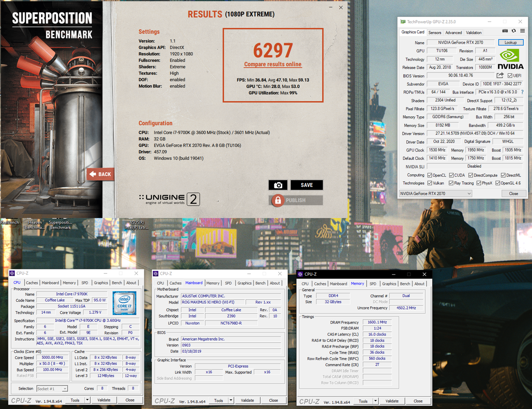This screenshot has width=532, height=409.
Task: Open Tools dropdown arrow in CPU-Z Mainboard window
Action: pos(231,400)
